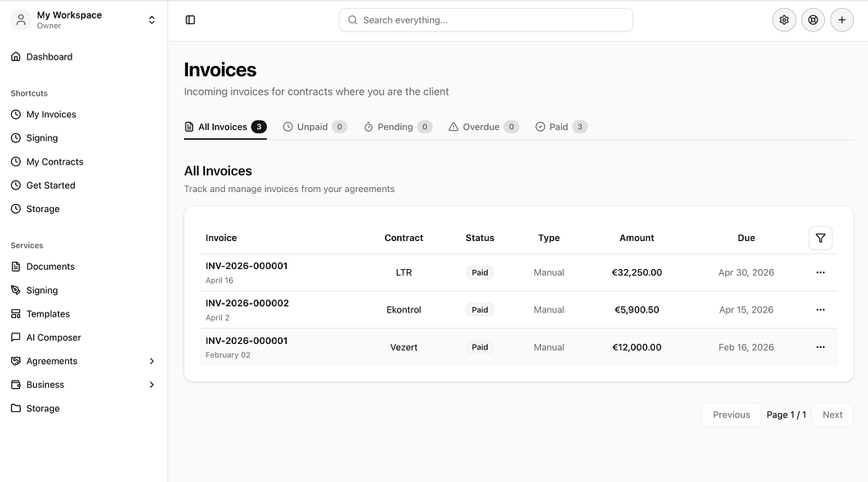
Task: Click the Vezert contract cell
Action: point(403,347)
